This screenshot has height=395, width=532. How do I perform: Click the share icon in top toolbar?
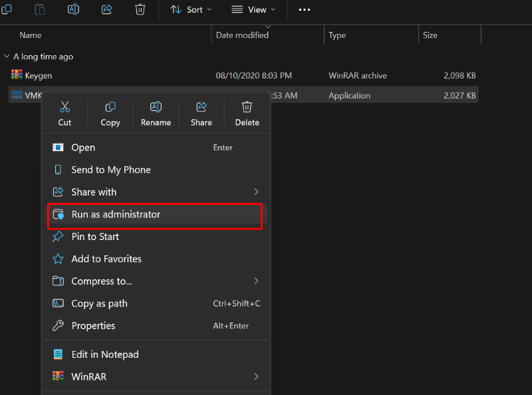pos(106,9)
